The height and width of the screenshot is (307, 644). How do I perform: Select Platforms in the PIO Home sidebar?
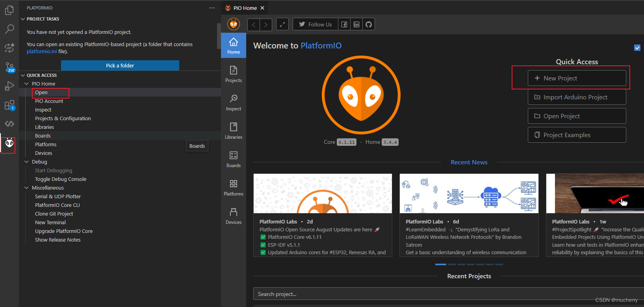click(234, 188)
